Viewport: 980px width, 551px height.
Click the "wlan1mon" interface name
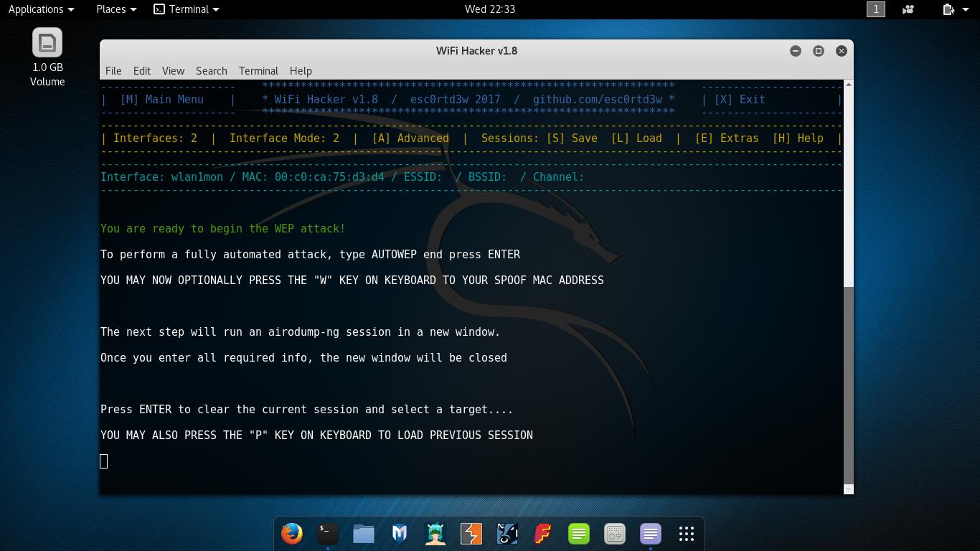(x=197, y=177)
